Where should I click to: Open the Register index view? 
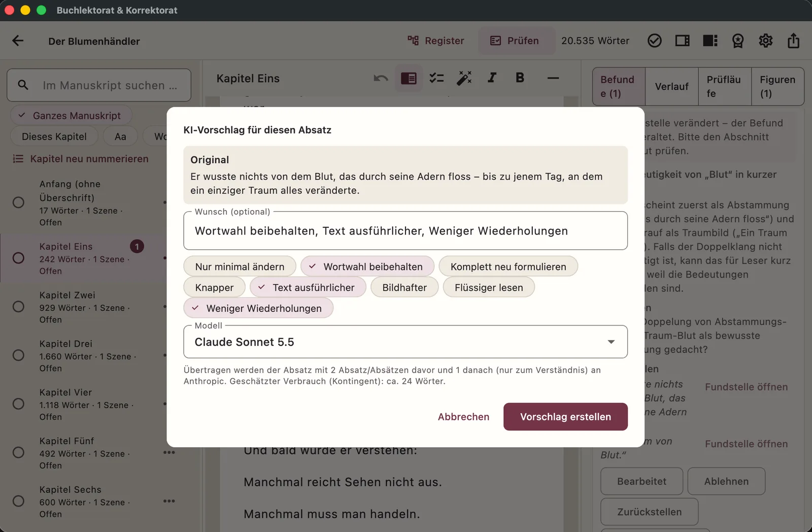436,41
